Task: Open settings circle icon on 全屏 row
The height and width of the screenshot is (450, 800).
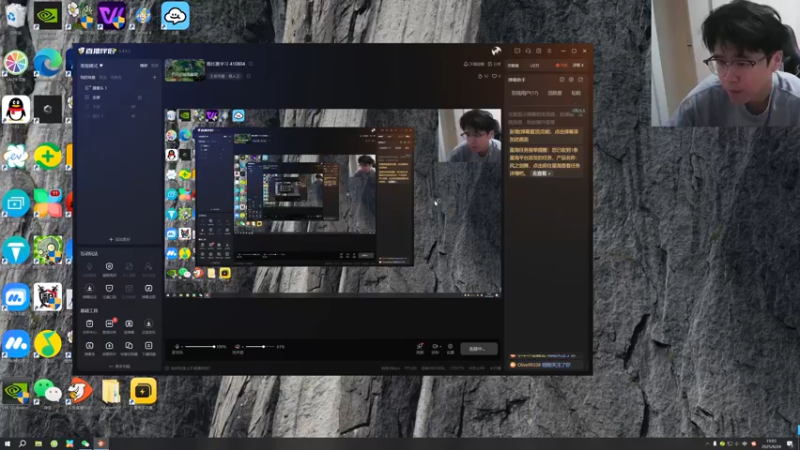Action: 139,97
